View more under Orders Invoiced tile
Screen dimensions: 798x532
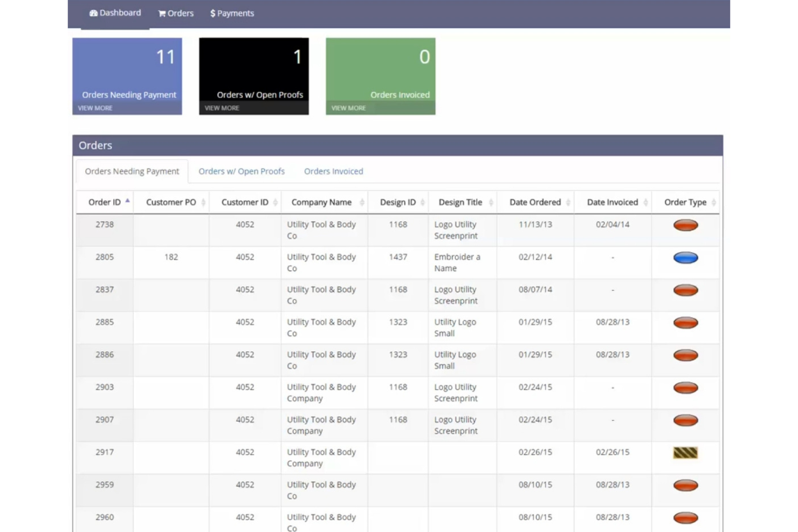[x=349, y=108]
